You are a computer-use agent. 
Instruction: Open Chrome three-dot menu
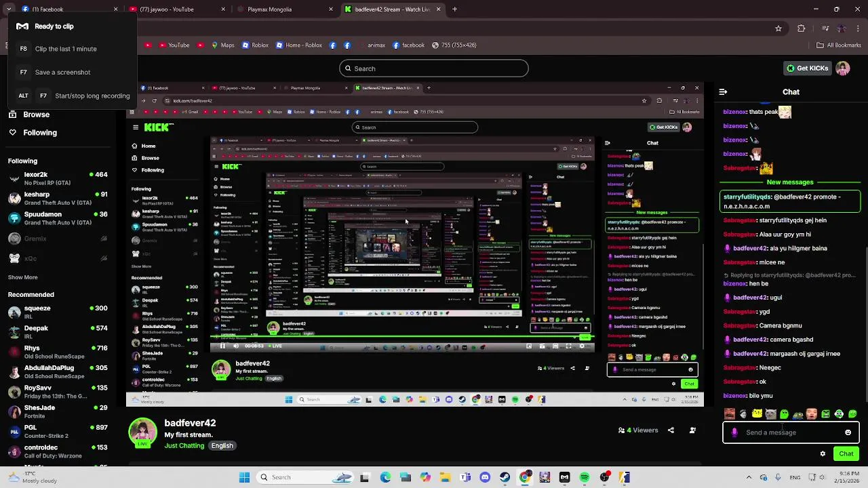[859, 28]
